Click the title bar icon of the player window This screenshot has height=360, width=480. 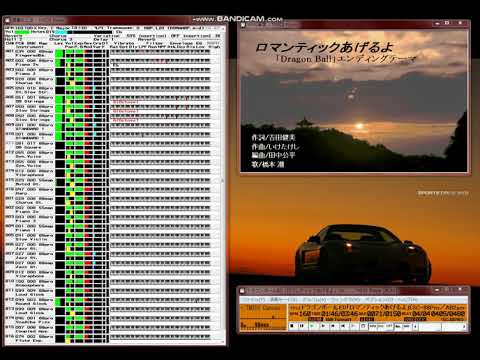click(242, 291)
